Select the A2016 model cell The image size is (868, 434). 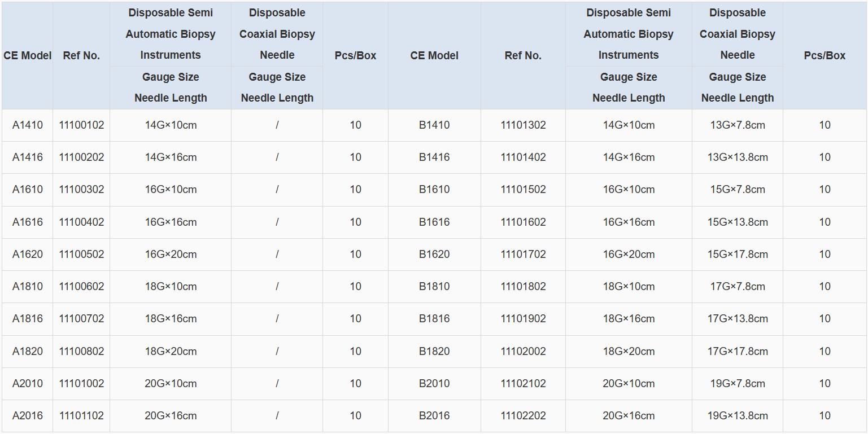pos(28,416)
